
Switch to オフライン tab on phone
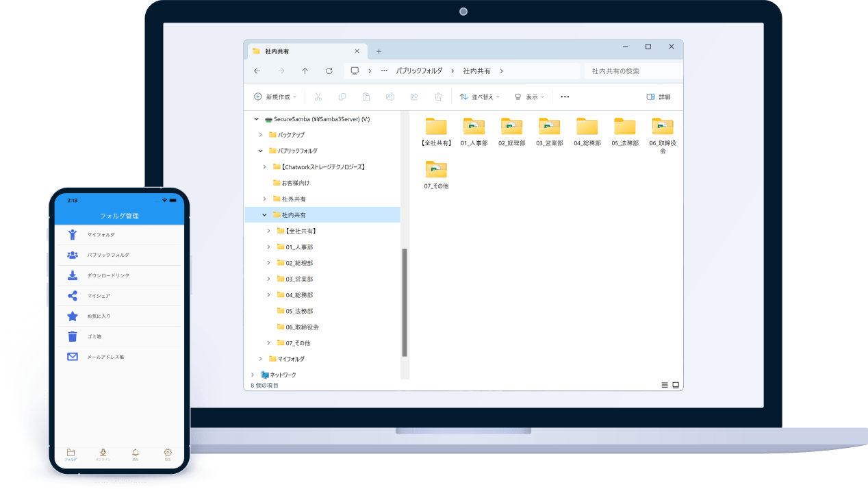click(103, 455)
